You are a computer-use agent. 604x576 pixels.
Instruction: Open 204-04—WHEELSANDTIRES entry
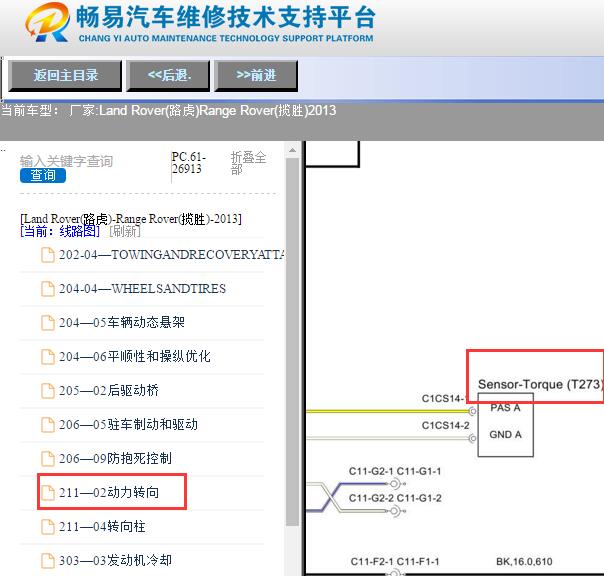coord(142,289)
